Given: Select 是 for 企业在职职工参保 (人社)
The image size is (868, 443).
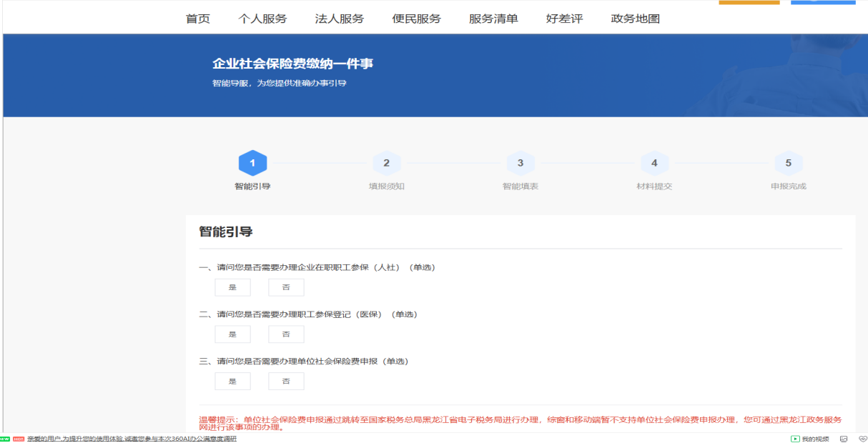Looking at the screenshot, I should 232,287.
